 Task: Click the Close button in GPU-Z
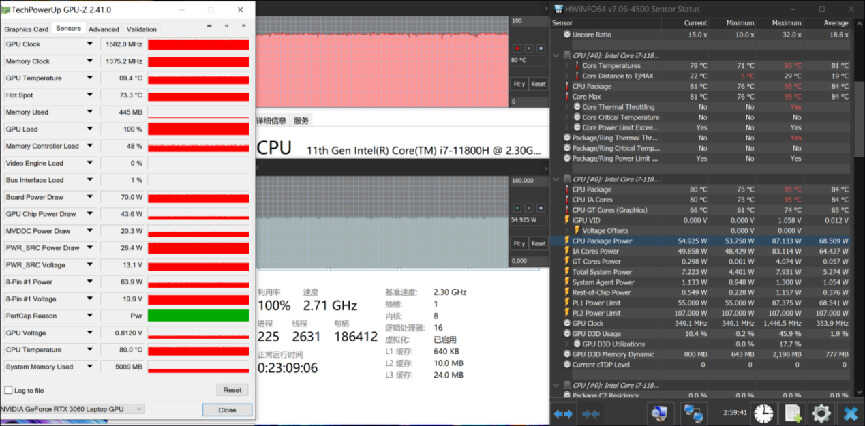tap(227, 409)
